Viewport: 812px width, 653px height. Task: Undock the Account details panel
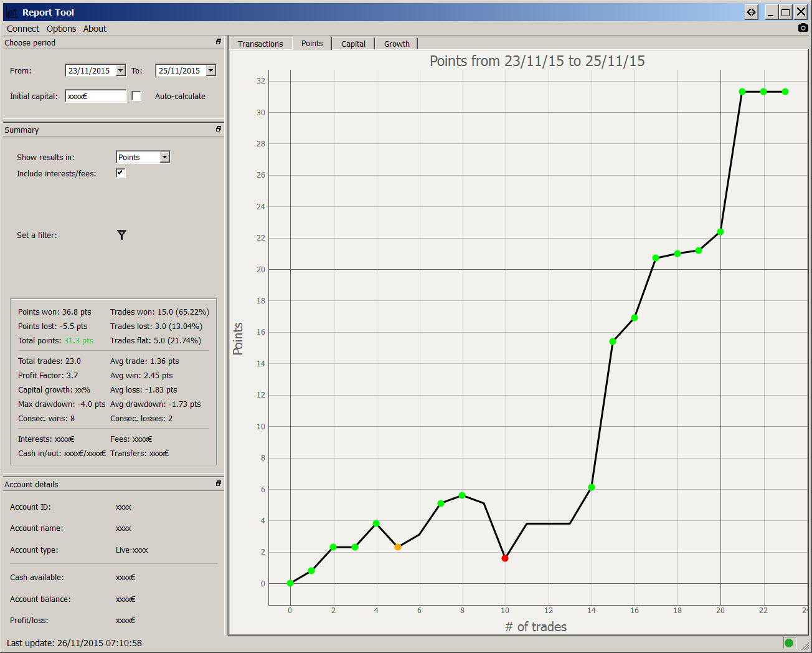[x=219, y=484]
